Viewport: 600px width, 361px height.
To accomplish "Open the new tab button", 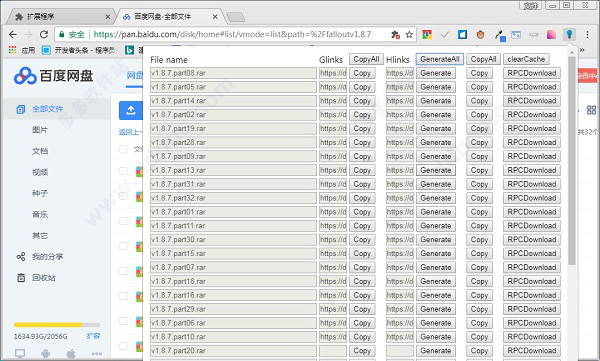I will click(235, 17).
